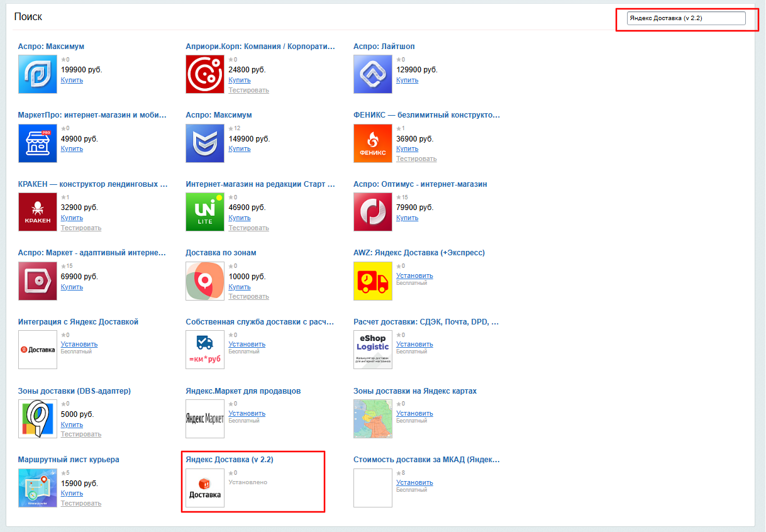This screenshot has width=766, height=532.
Task: Click the Аспро: Лайтшоп module icon
Action: [x=373, y=74]
